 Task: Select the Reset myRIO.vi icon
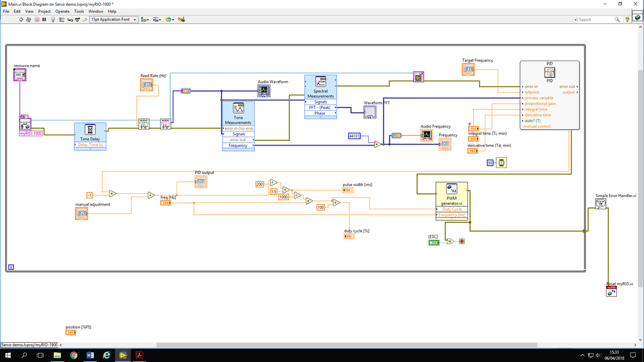click(x=611, y=291)
